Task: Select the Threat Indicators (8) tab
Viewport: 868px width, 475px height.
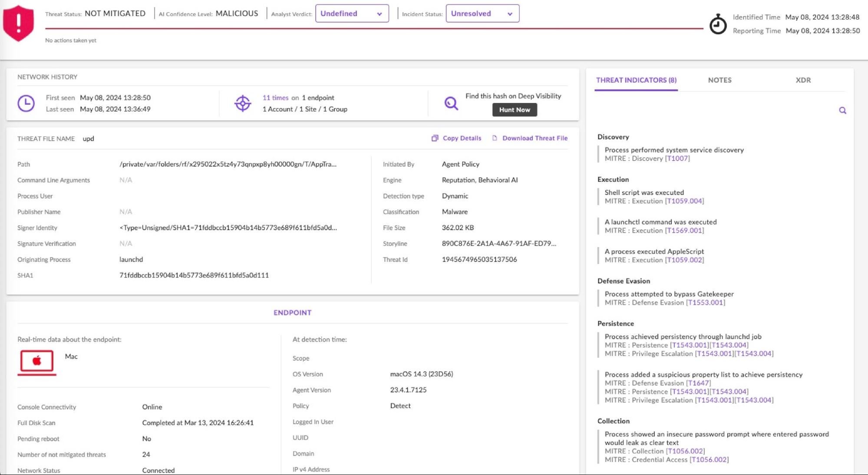Action: coord(636,80)
